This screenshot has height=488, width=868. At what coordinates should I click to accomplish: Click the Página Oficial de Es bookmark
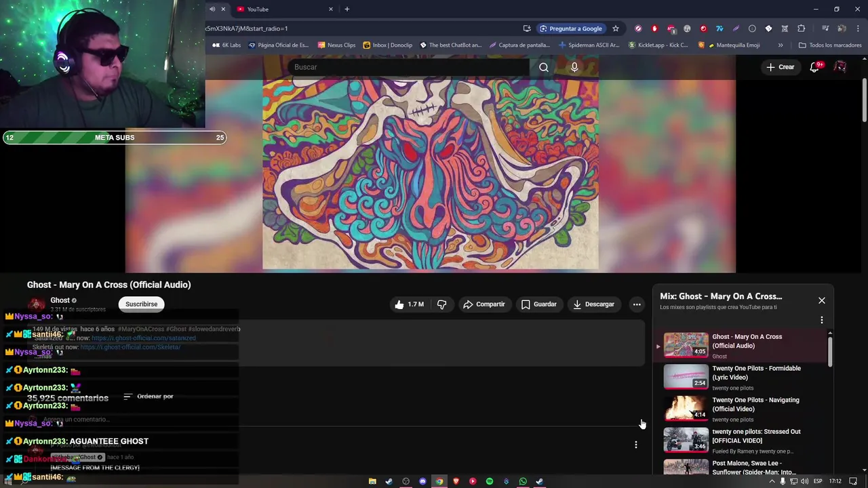point(278,45)
